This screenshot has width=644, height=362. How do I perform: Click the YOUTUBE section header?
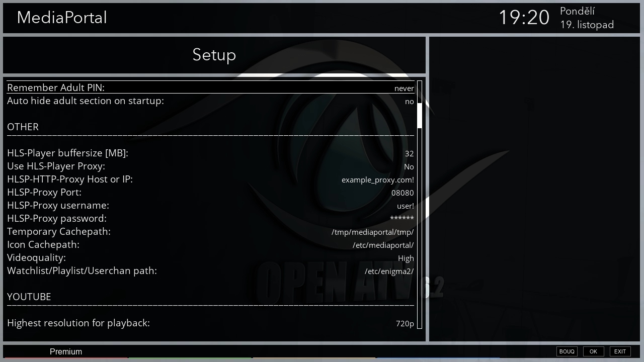pos(29,297)
